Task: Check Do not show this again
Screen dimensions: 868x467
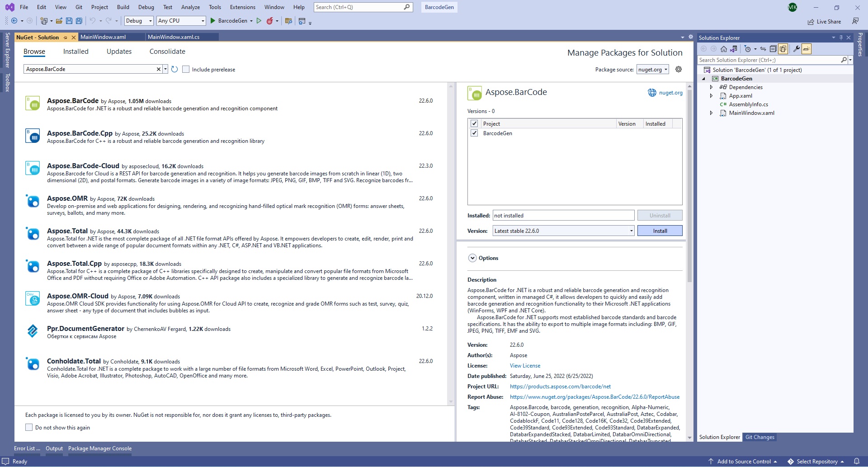Action: click(x=29, y=427)
